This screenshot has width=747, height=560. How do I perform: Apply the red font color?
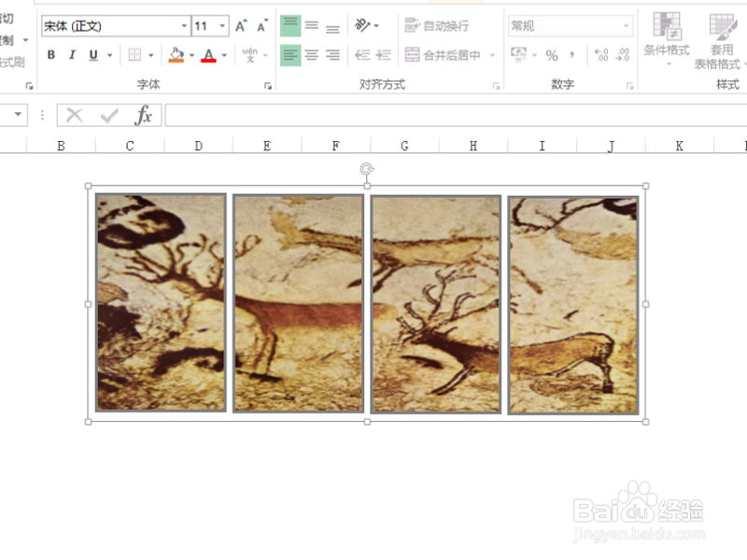[x=208, y=55]
